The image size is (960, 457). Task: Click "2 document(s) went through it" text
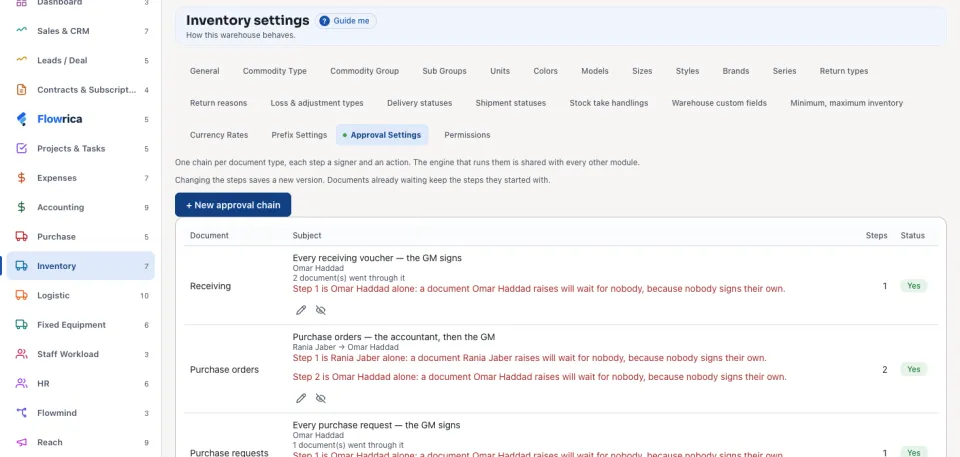pos(348,278)
